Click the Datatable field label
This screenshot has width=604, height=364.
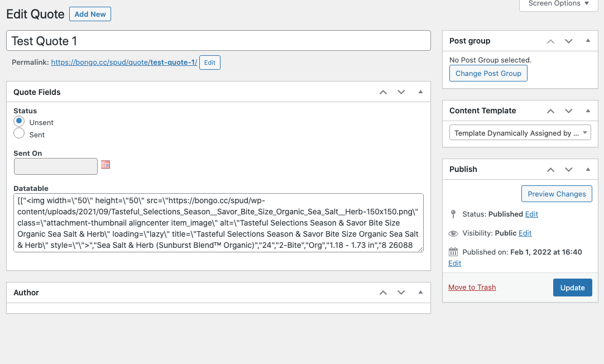[x=31, y=188]
